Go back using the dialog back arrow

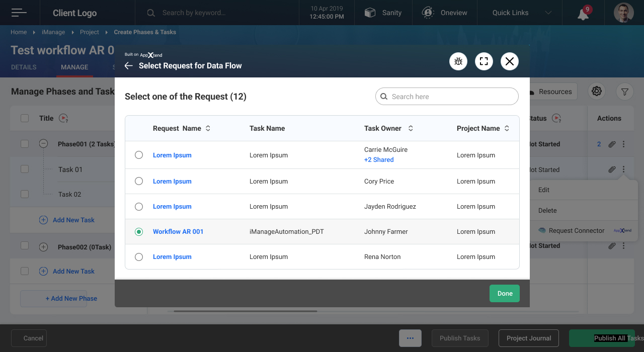[129, 66]
